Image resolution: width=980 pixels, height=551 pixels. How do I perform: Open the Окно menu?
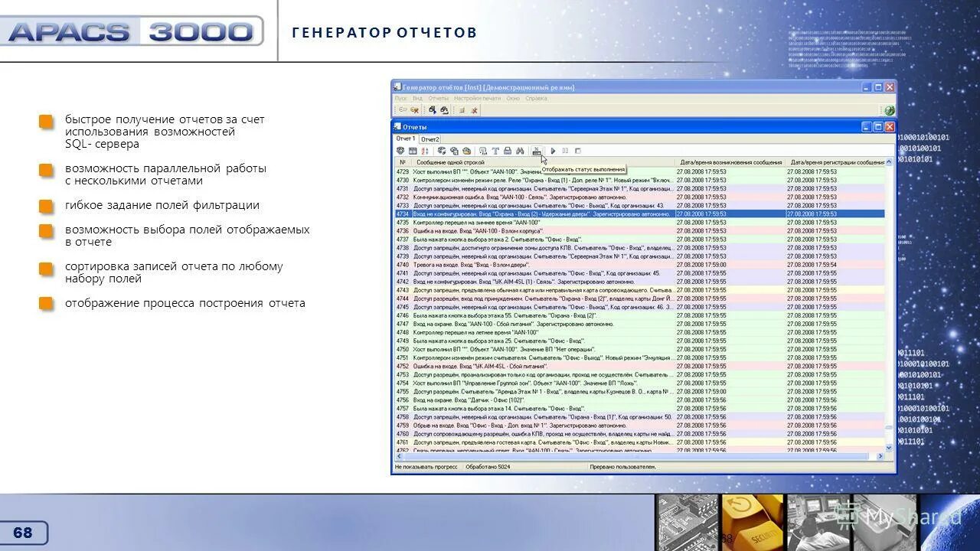pyautogui.click(x=513, y=98)
